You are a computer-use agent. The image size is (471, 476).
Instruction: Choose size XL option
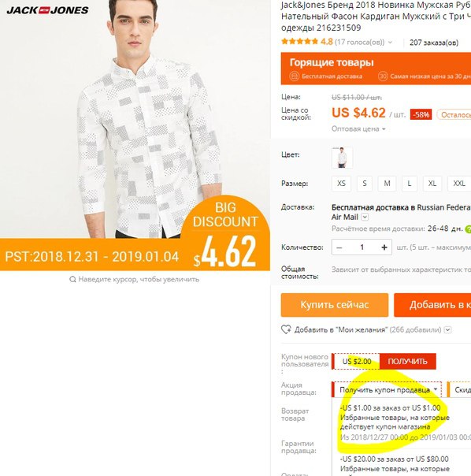click(432, 184)
